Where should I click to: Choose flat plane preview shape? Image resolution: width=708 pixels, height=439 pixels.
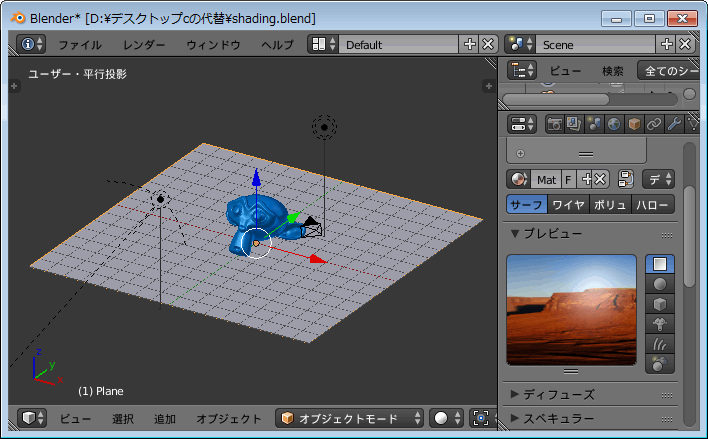(x=660, y=264)
